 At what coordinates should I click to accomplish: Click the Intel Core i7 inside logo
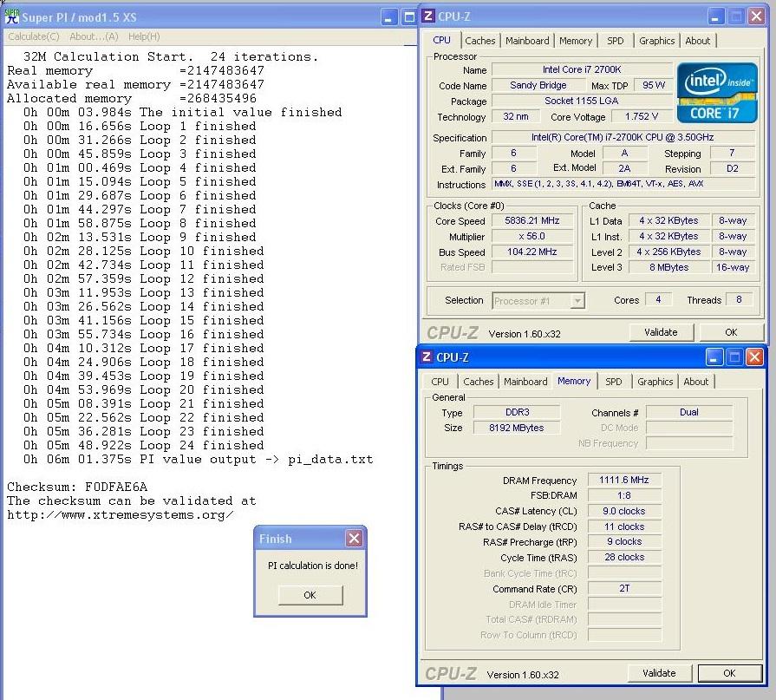pos(717,93)
